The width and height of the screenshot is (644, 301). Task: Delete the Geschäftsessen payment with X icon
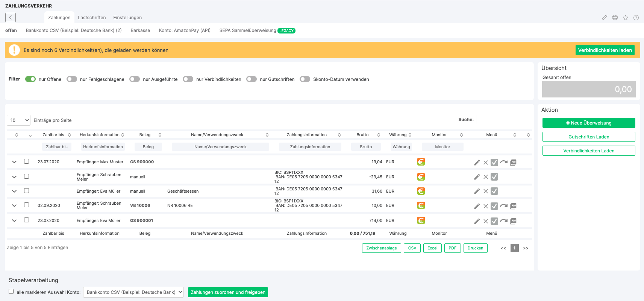coord(486,192)
